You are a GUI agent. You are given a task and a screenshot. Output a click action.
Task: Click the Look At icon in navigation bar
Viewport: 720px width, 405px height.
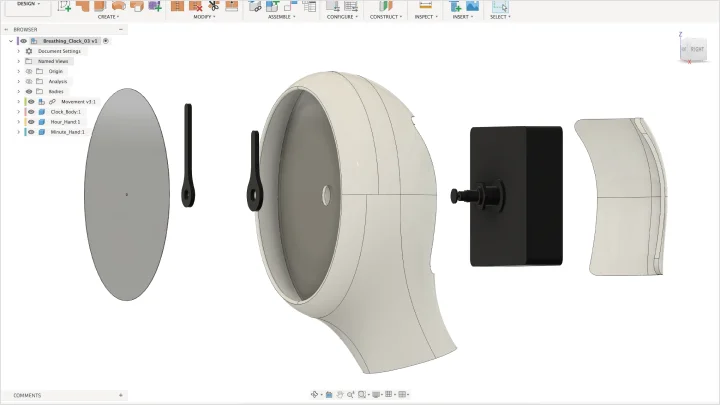point(329,394)
